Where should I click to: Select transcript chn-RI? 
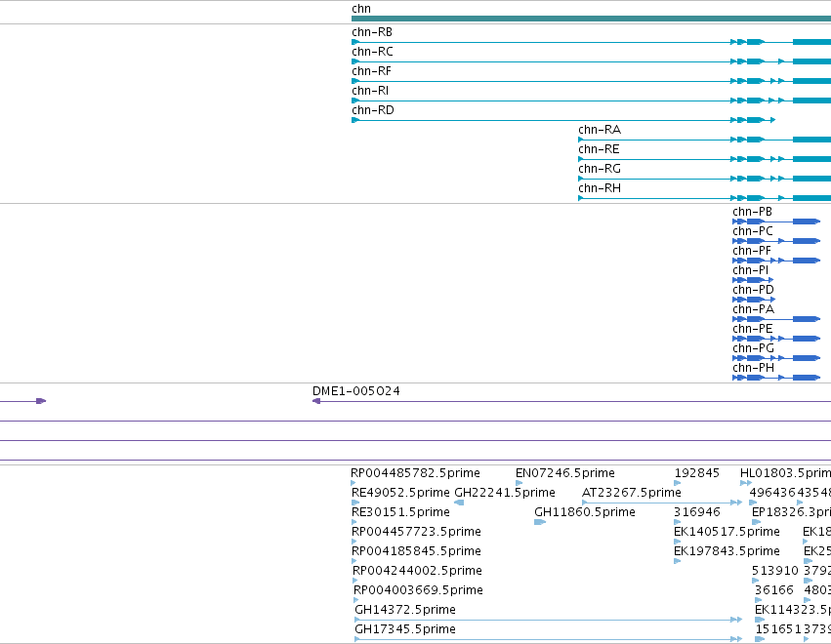tap(370, 91)
